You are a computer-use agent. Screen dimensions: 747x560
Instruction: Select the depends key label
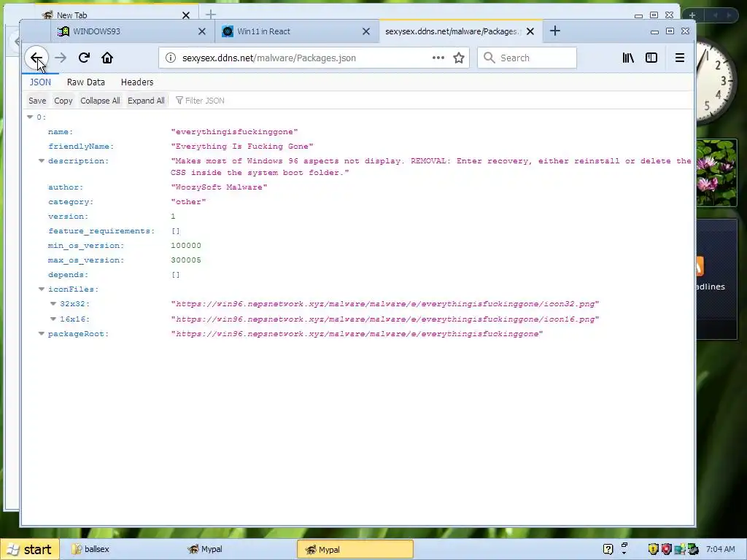point(68,275)
